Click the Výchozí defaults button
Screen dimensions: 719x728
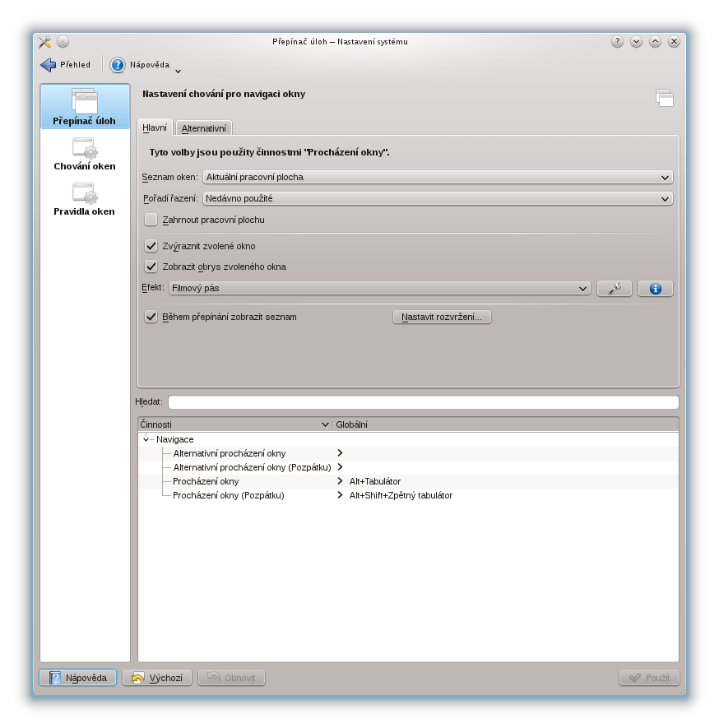(157, 678)
